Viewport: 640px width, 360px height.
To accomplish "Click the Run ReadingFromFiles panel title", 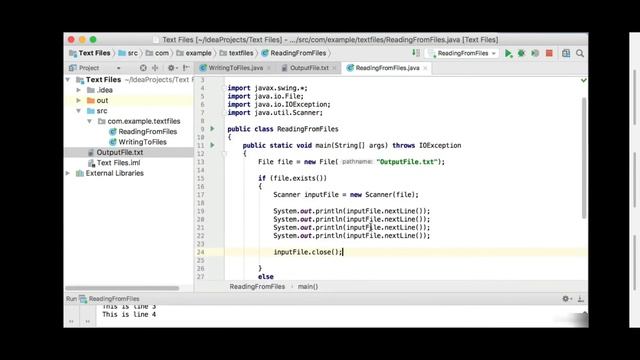I will [x=103, y=299].
